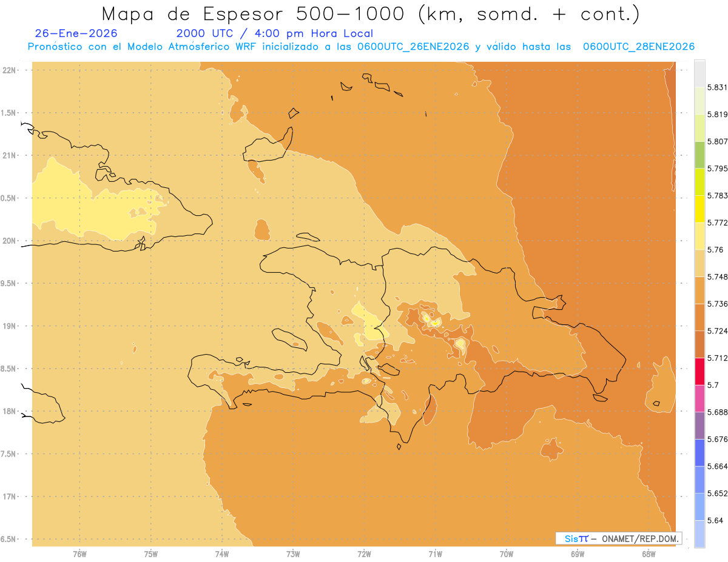
Task: Click the pink legend swatch between 5.7 and 5.688
Action: (x=699, y=398)
